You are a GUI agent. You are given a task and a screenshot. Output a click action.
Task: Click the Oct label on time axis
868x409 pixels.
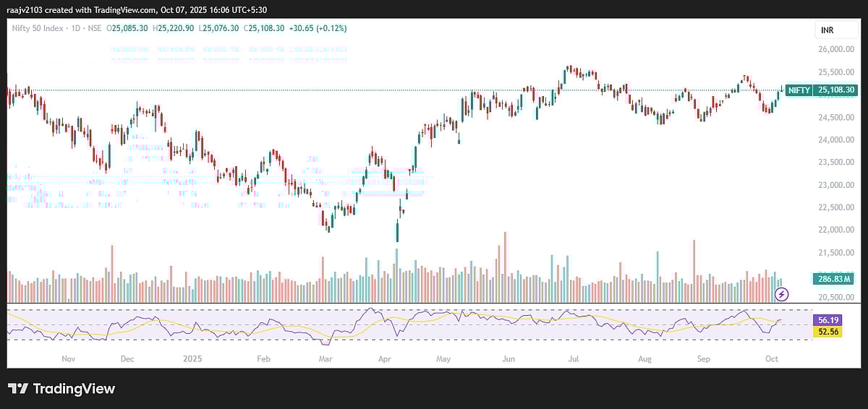click(x=771, y=358)
